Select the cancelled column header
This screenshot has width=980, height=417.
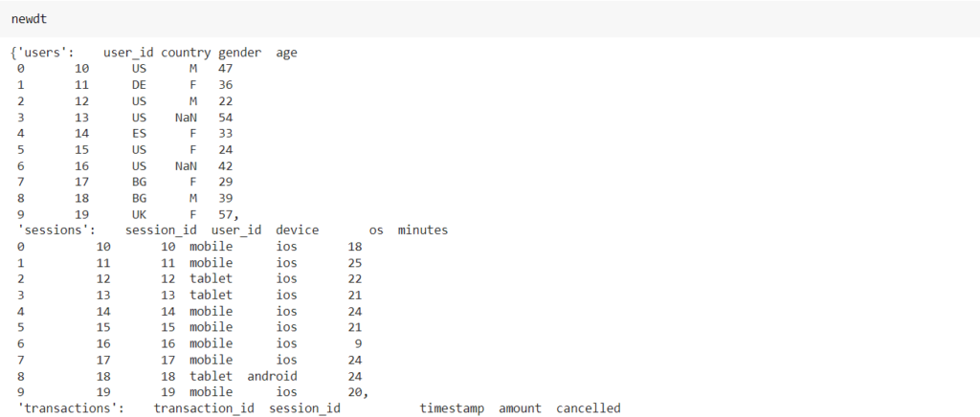point(589,408)
